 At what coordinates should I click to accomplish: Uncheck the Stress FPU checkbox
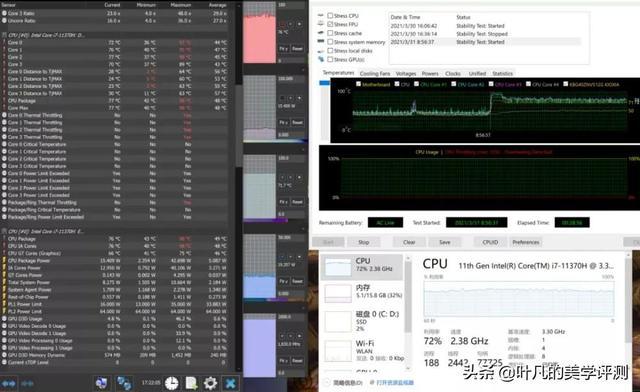click(330, 24)
